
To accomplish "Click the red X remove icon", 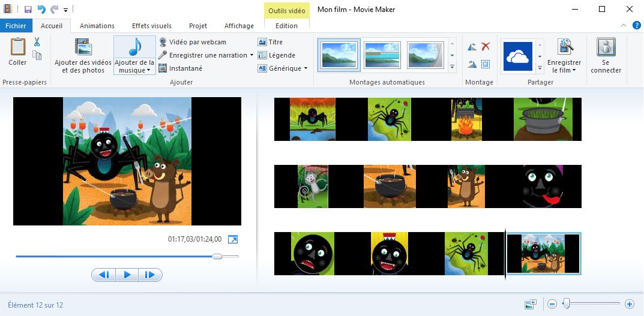I will coord(486,46).
